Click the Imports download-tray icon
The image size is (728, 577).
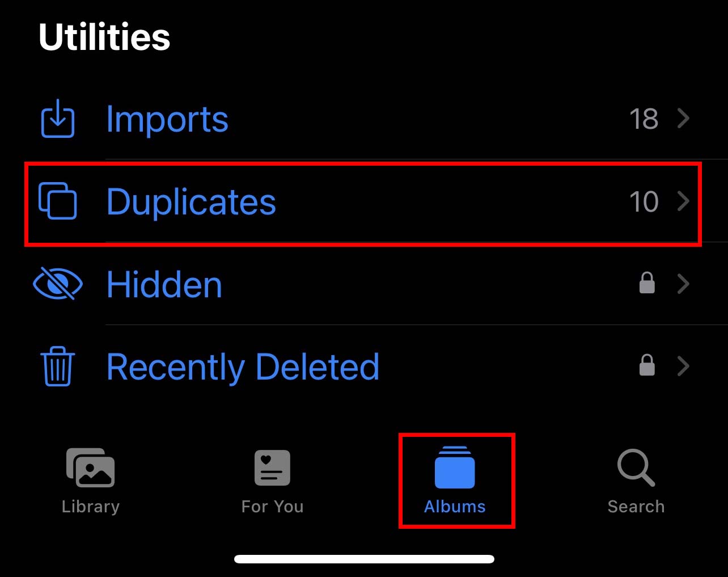[x=57, y=119]
